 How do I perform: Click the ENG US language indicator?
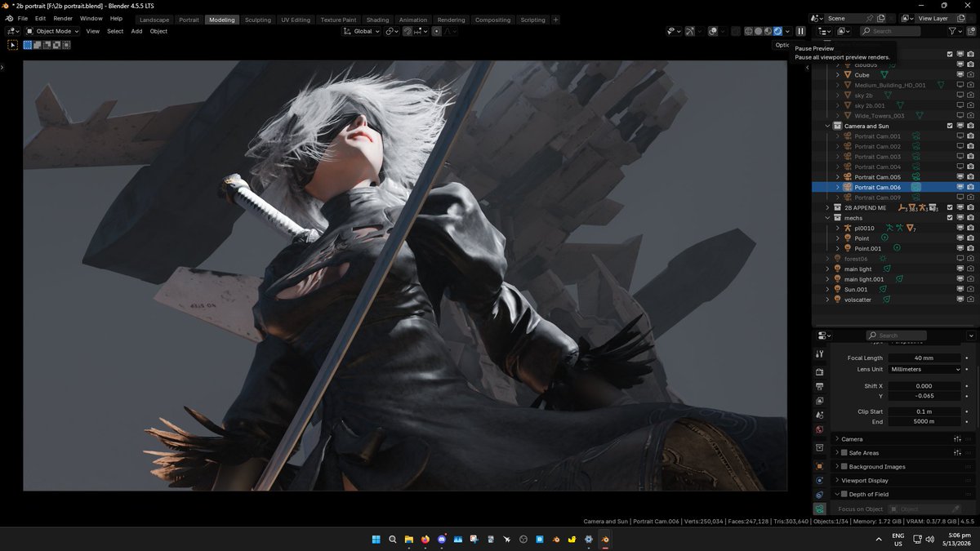(898, 540)
